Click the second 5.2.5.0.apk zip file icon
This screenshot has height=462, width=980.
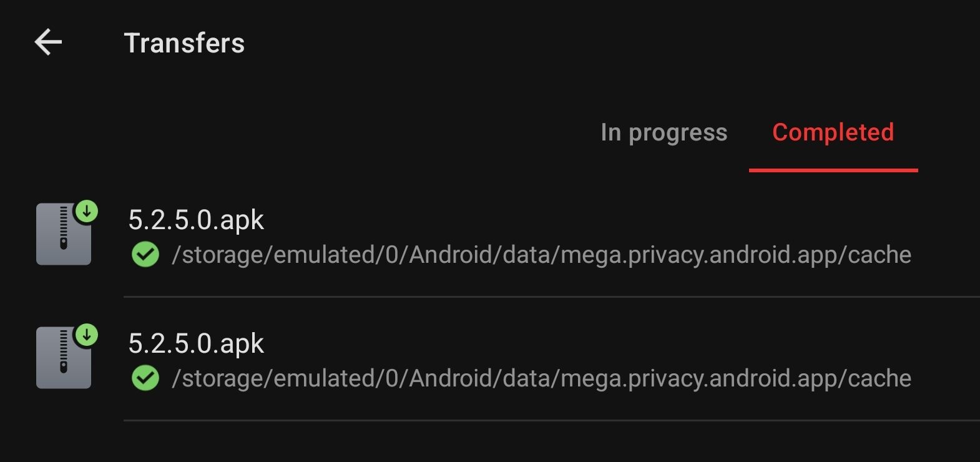[x=64, y=358]
